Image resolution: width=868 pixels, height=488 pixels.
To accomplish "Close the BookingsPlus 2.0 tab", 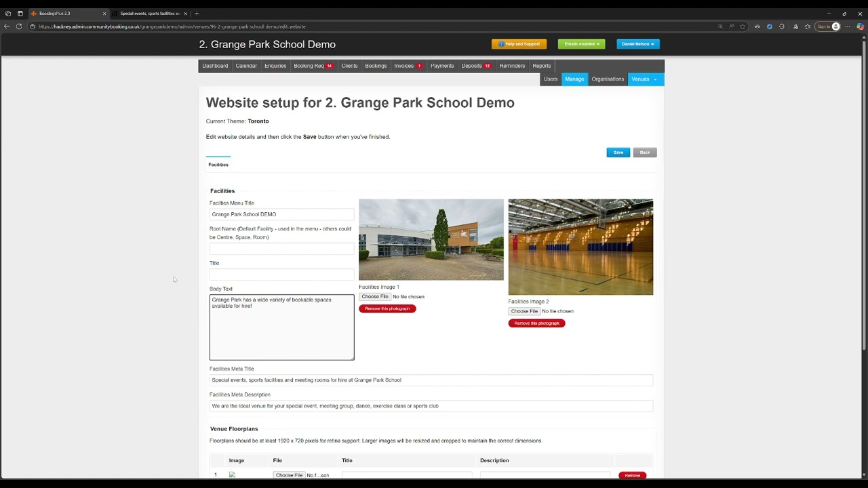I will [x=104, y=14].
